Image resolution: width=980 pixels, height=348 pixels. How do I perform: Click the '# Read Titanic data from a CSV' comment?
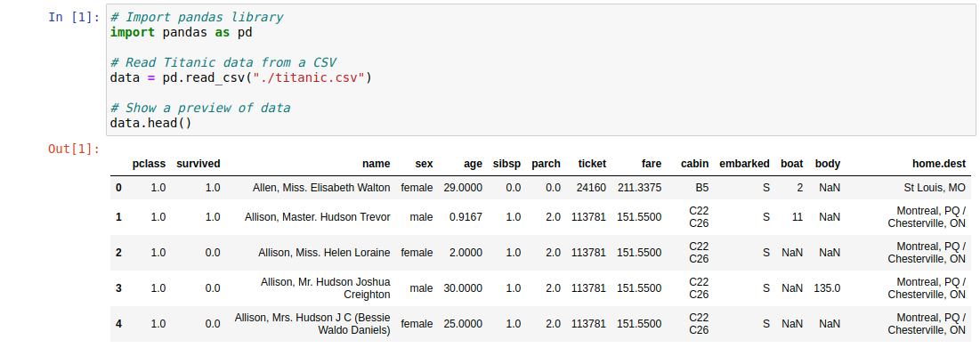pyautogui.click(x=223, y=63)
